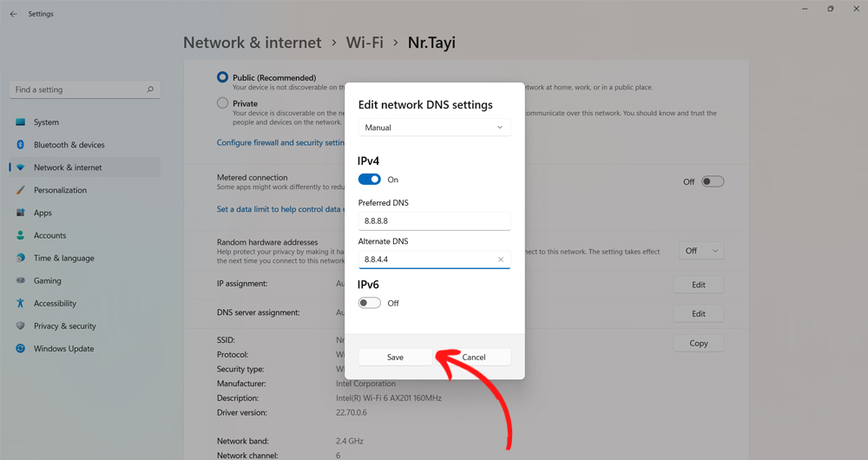Select the Private network radio button
Image resolution: width=868 pixels, height=460 pixels.
point(223,103)
